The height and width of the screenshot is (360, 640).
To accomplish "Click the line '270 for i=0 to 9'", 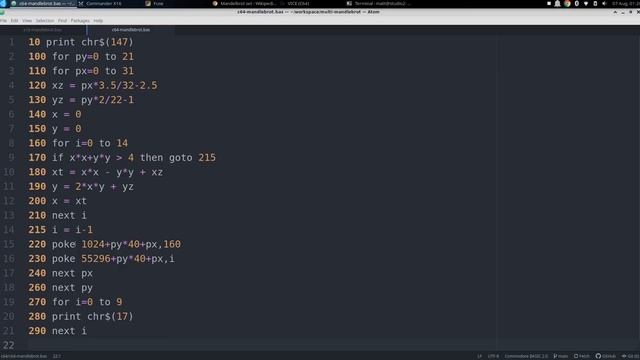I will pyautogui.click(x=75, y=302).
